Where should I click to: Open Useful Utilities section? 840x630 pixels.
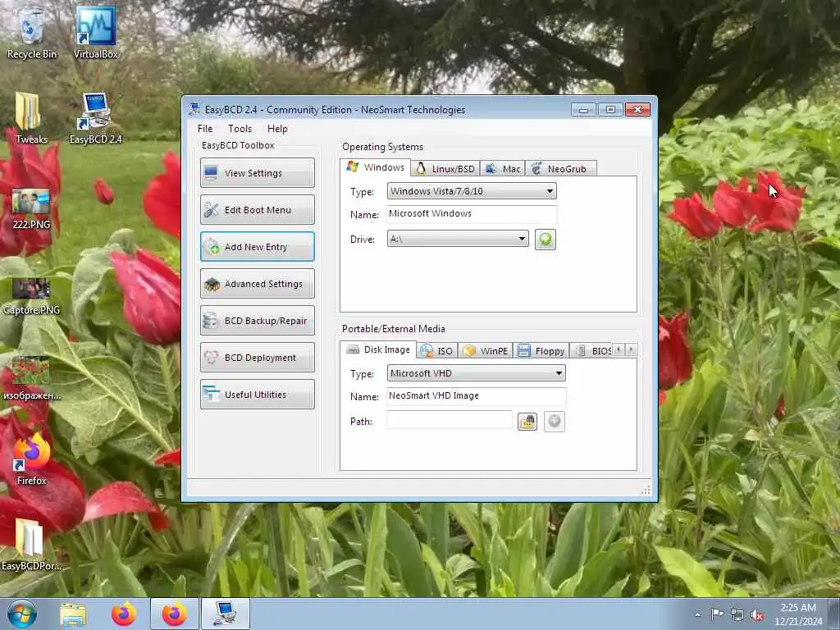(257, 395)
